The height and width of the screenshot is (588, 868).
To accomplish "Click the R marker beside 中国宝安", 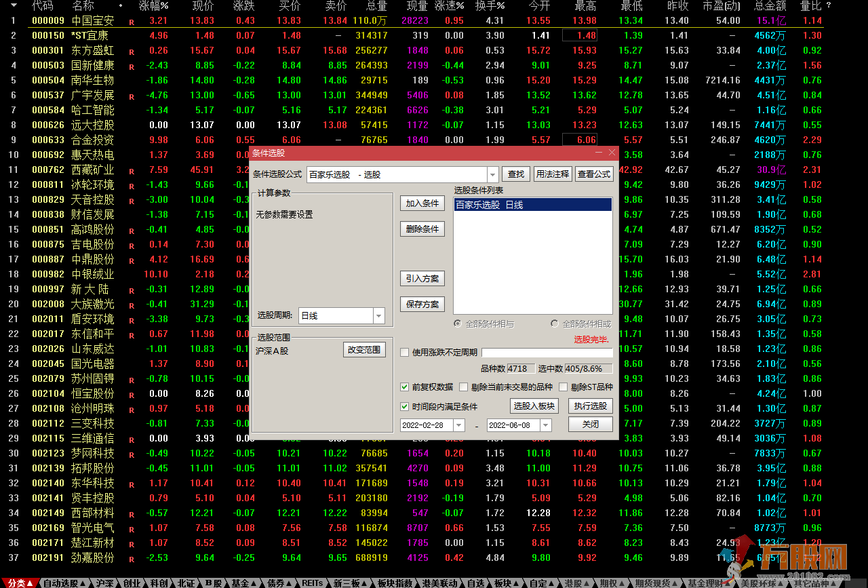I will (x=132, y=22).
